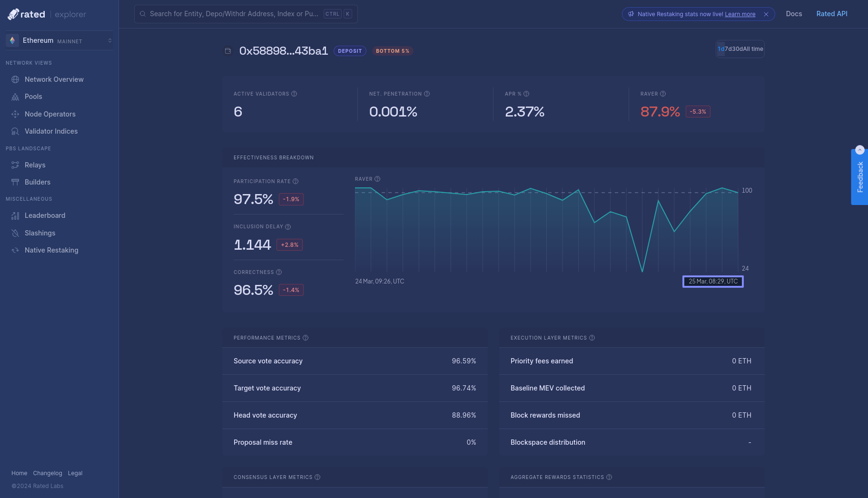
Task: Click the RAVER help icon in the stats row
Action: click(663, 94)
